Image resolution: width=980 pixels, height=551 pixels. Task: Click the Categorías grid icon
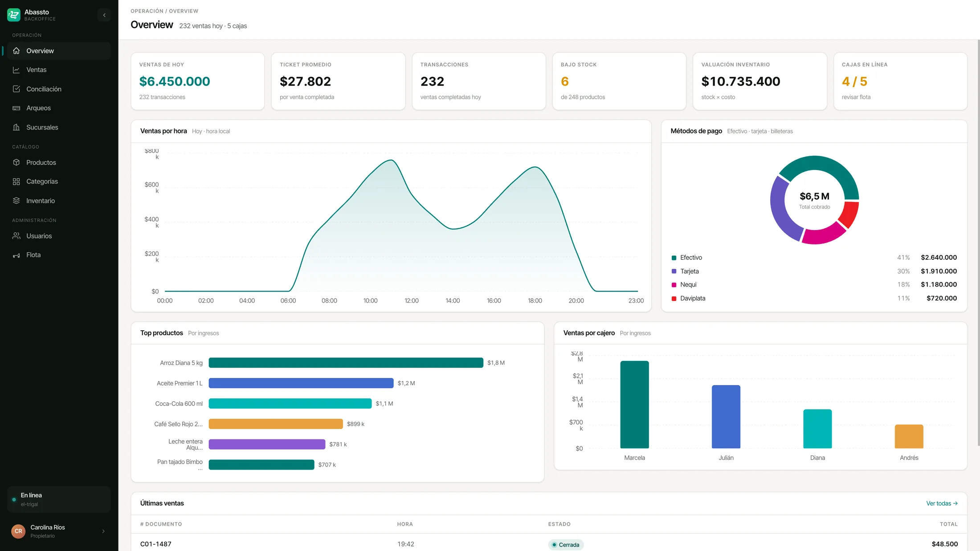(x=16, y=182)
